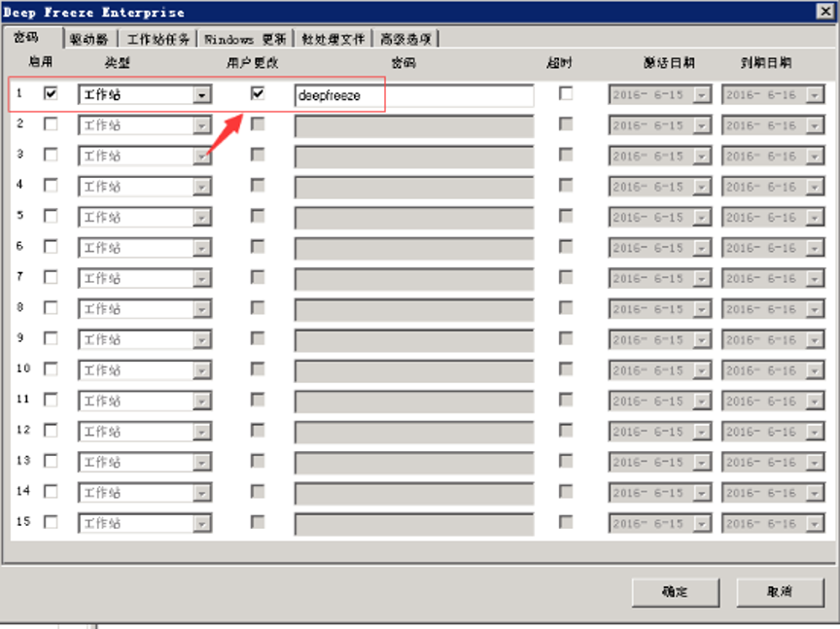840x629 pixels.
Task: Toggle the 超时 checkbox in row 1
Action: coord(566,93)
